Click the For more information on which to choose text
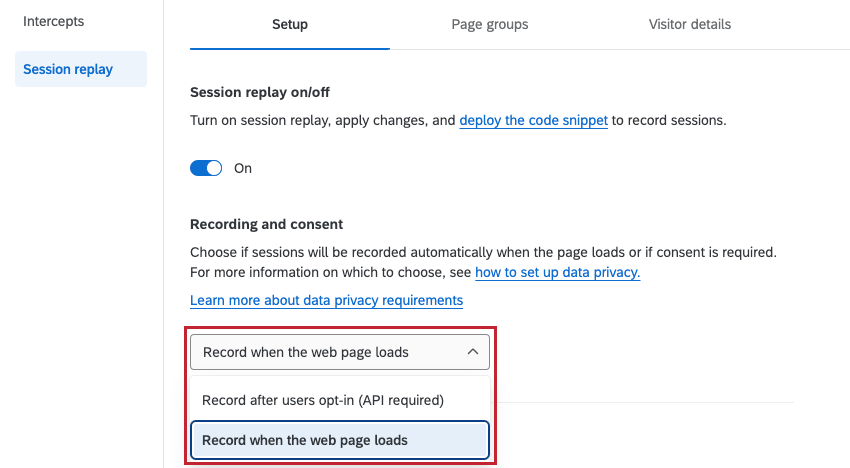The width and height of the screenshot is (850, 468). (x=331, y=272)
